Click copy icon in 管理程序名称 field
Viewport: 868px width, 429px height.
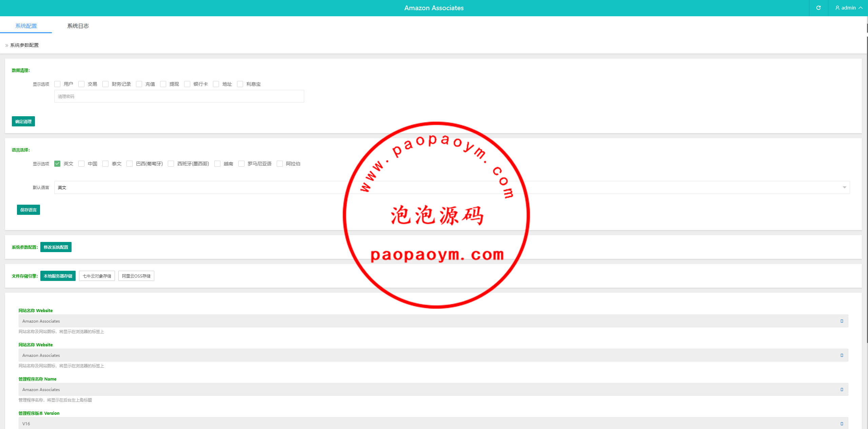pyautogui.click(x=842, y=389)
